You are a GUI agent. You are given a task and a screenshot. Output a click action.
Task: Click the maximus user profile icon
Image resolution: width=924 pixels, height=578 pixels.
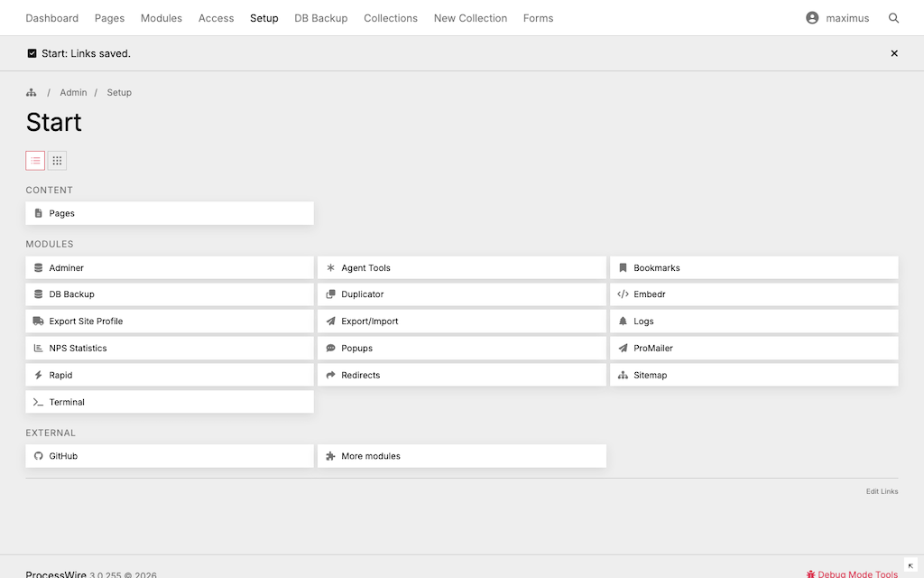tap(812, 18)
